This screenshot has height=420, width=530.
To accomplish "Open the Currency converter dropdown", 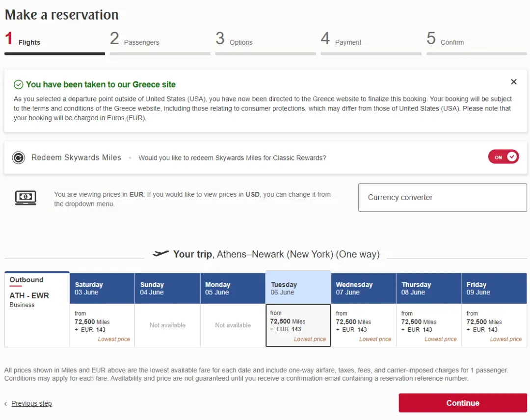I will pyautogui.click(x=442, y=198).
